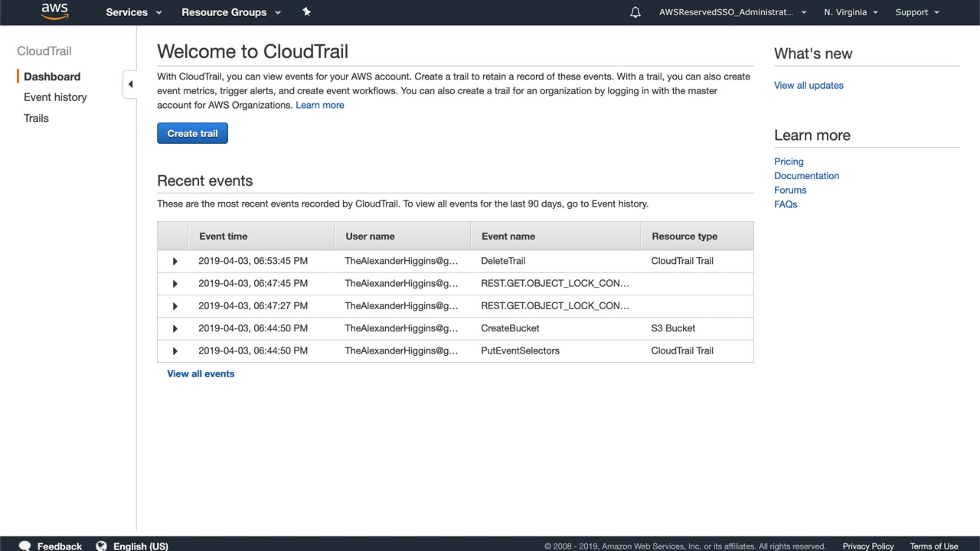Viewport: 980px width, 551px height.
Task: Click the Event time column header
Action: (x=223, y=236)
